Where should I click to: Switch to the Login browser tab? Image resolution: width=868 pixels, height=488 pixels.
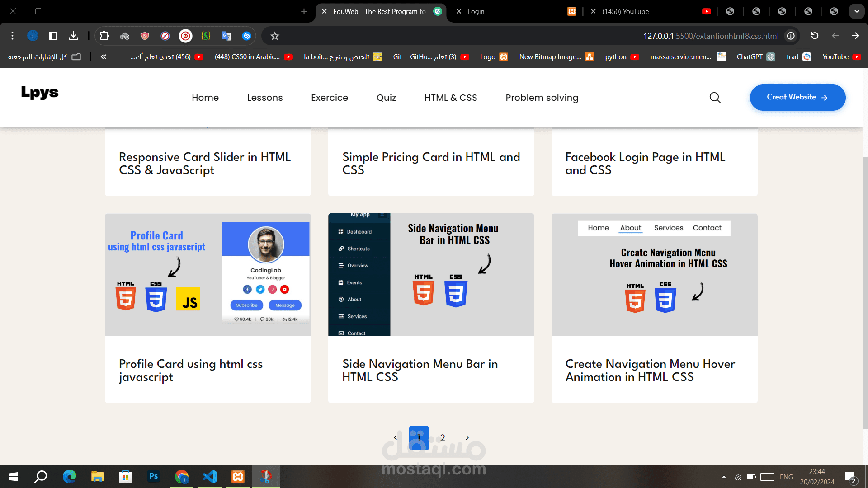[x=476, y=11]
